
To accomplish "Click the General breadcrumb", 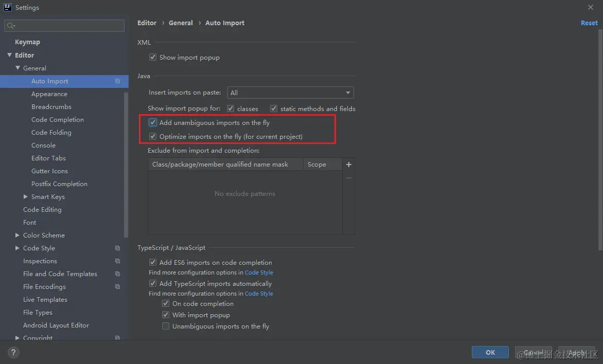I will pyautogui.click(x=181, y=23).
